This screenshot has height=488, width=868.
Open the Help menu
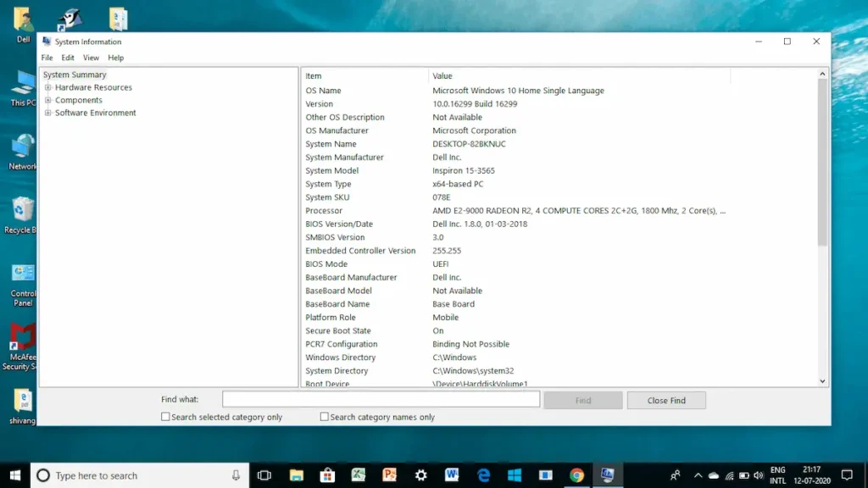coord(115,58)
